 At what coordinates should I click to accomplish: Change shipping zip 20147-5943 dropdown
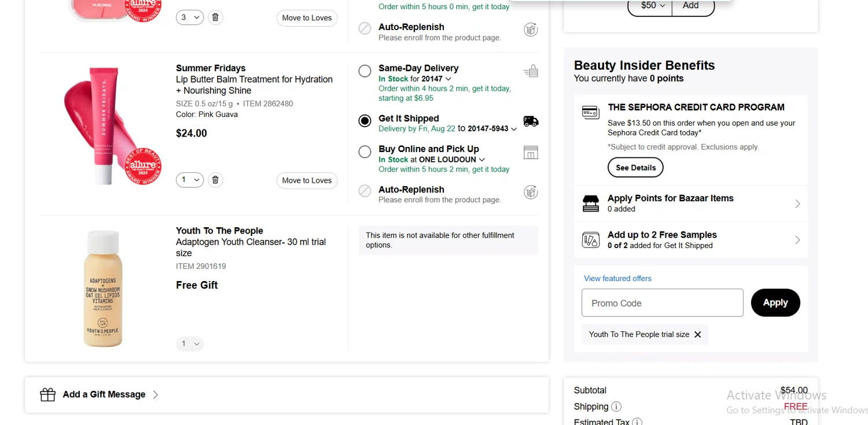[492, 129]
